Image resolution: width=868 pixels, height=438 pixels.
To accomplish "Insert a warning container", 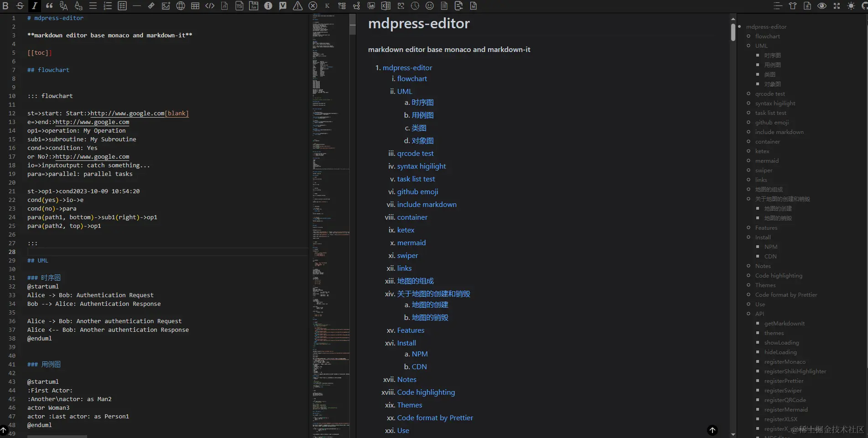I will point(297,6).
